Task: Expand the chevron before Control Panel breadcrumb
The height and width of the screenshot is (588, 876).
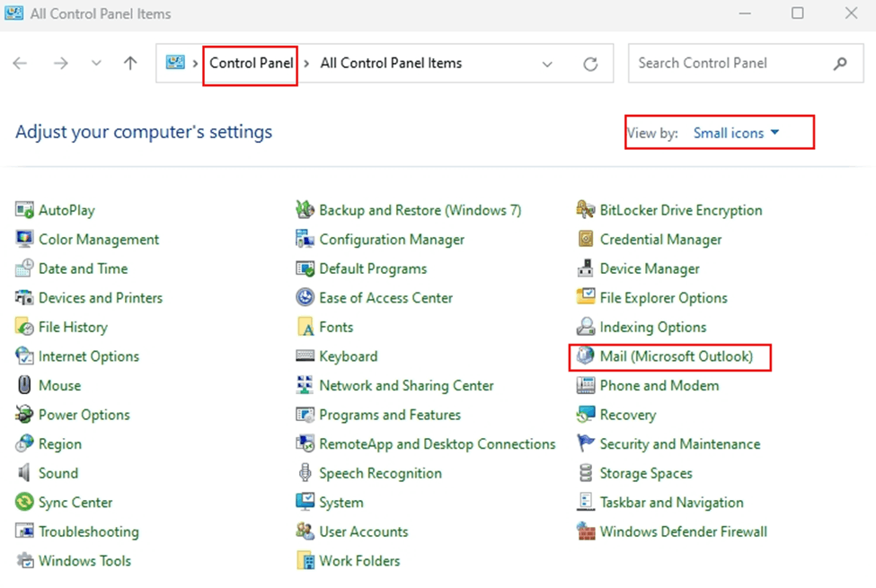Action: [195, 64]
